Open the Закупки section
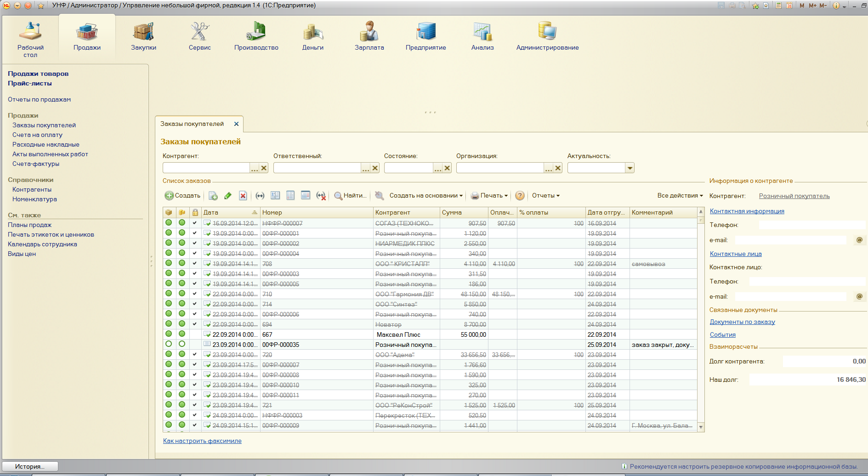The width and height of the screenshot is (868, 476). [143, 37]
